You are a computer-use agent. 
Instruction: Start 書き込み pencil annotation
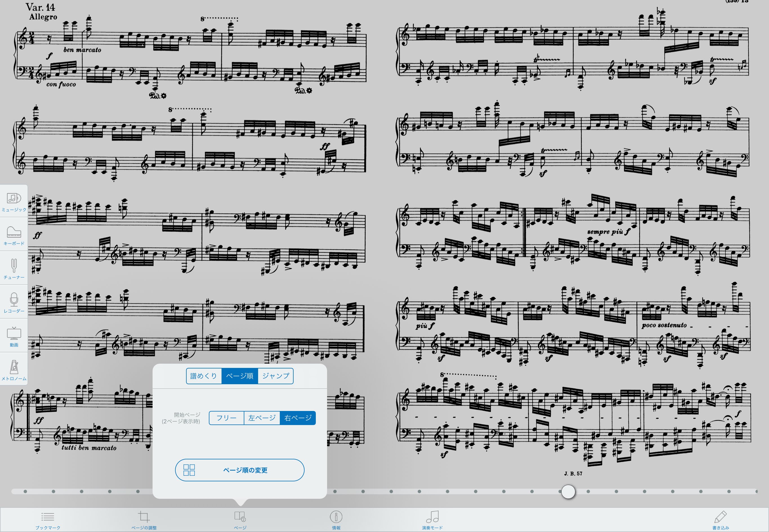point(720,520)
